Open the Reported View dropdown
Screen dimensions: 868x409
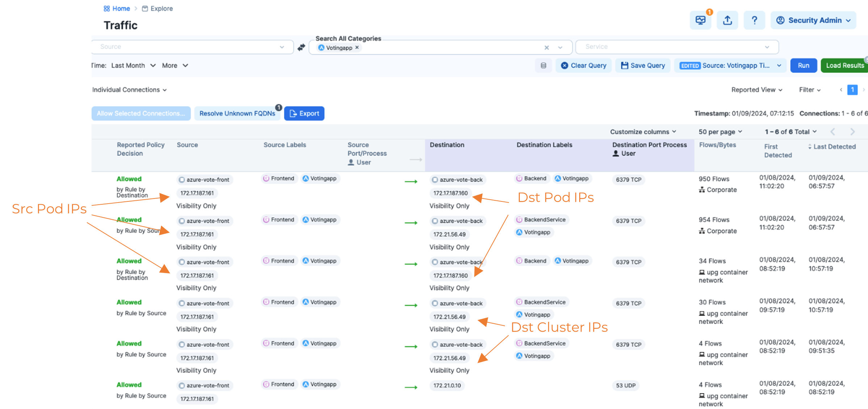tap(757, 90)
